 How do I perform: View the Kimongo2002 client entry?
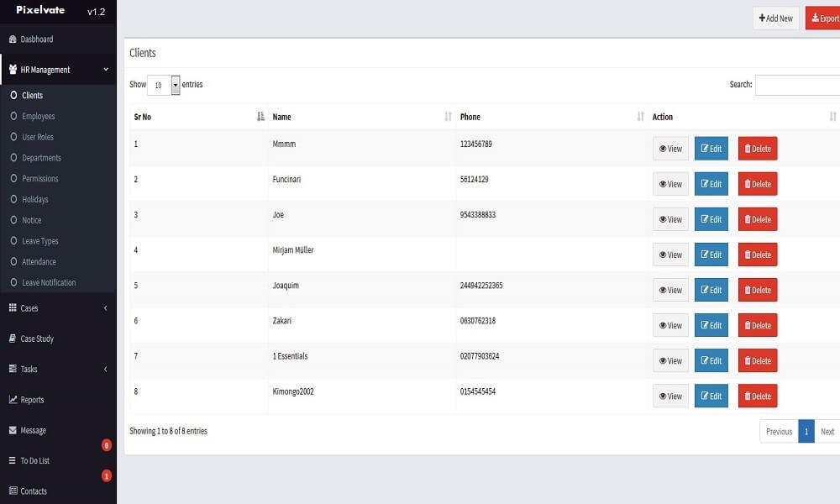tap(670, 396)
